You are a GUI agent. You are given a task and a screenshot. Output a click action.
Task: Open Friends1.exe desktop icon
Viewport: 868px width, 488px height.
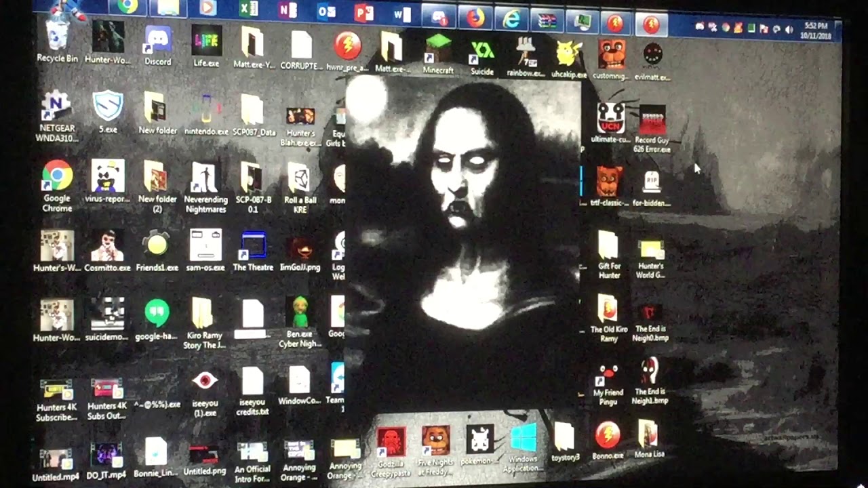[157, 250]
